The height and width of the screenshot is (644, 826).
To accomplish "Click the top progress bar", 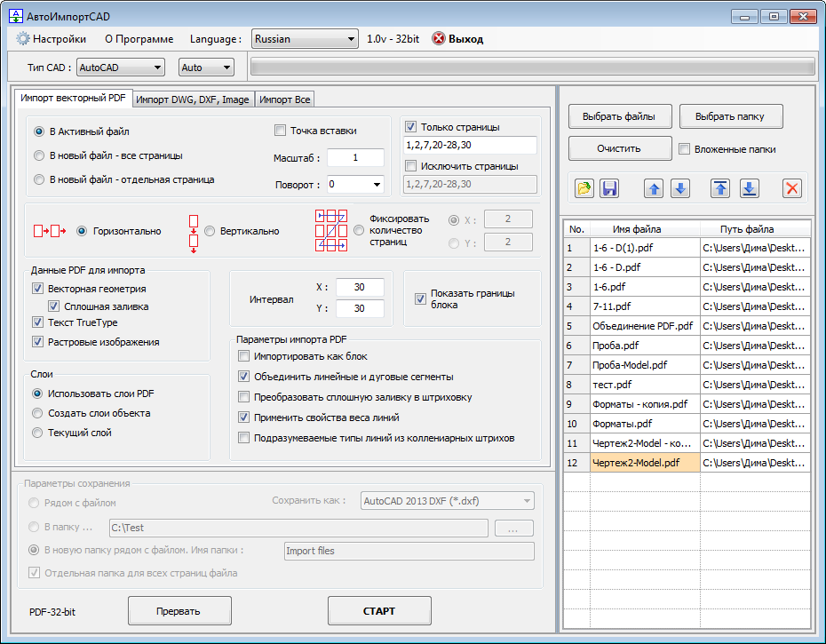I will coord(533,67).
